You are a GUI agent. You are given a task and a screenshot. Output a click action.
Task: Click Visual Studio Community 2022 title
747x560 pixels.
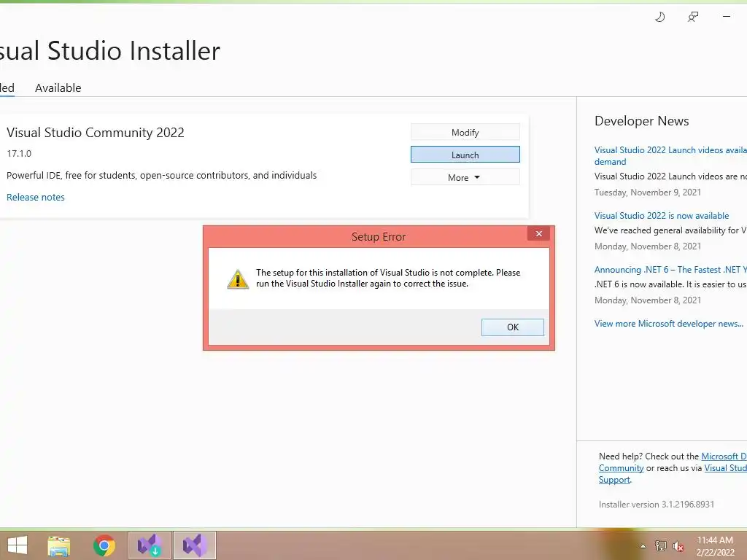pyautogui.click(x=96, y=133)
